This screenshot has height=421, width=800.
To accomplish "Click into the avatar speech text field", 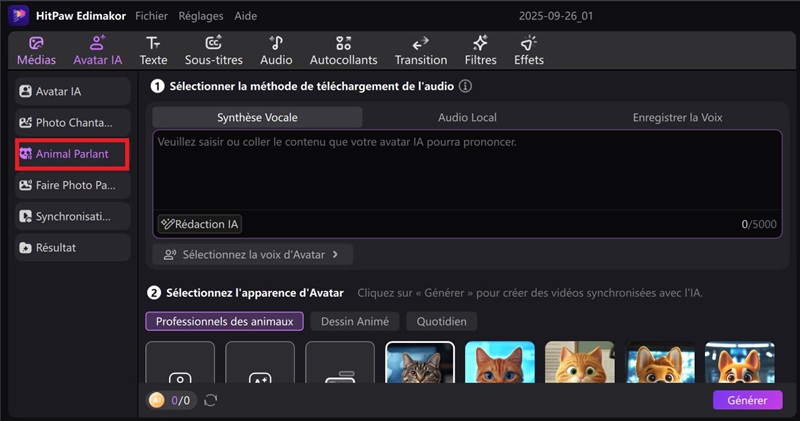I will (467, 170).
